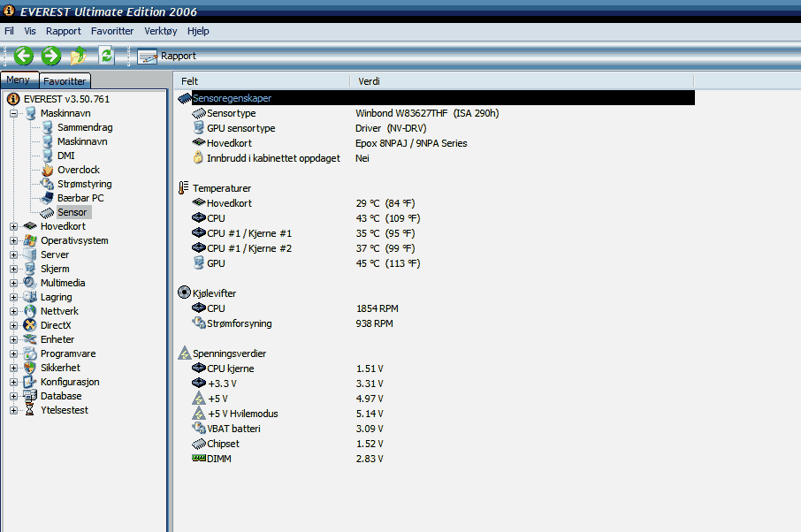
Task: Expand the Sikkerhet tree branch
Action: point(14,368)
